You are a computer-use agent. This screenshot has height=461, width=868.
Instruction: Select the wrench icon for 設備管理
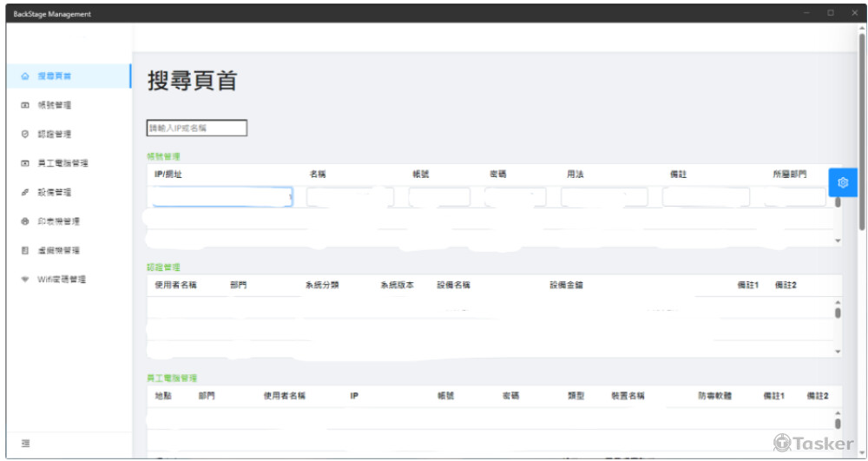tap(25, 193)
